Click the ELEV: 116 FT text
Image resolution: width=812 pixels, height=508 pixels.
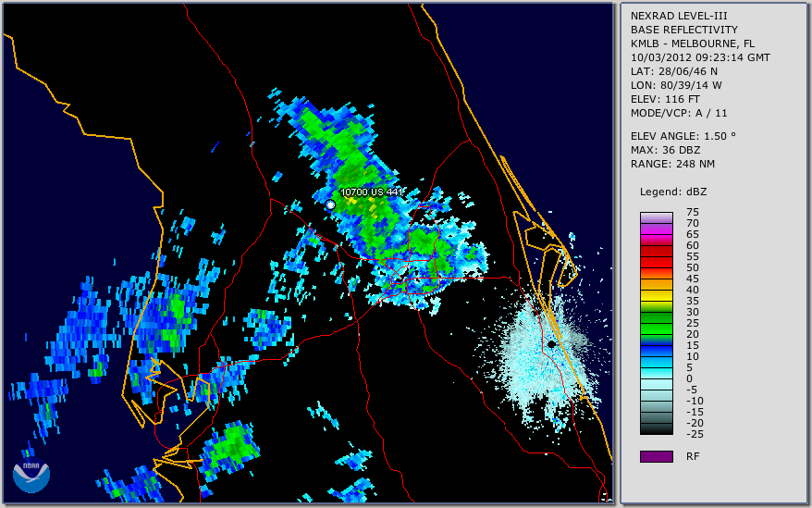pos(665,99)
